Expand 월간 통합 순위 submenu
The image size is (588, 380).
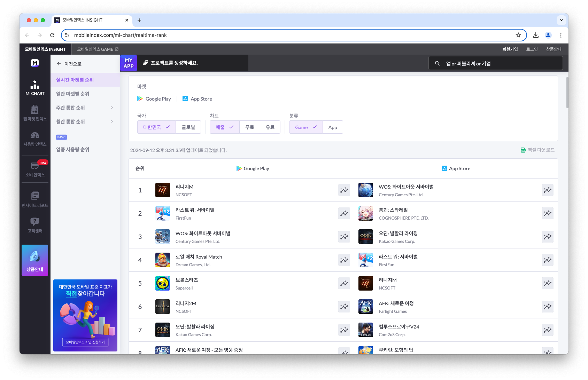pos(112,121)
